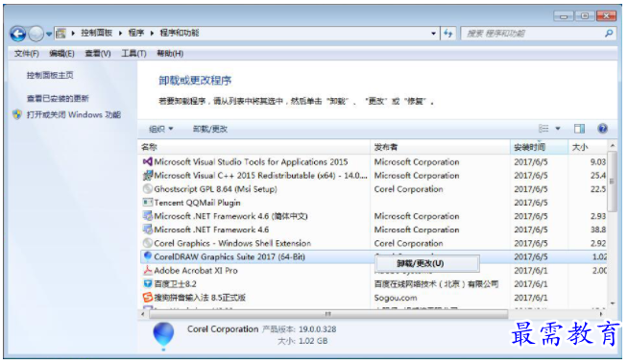Click the vertical scrollbar up arrow
Viewport: 628px width, 364px height.
[x=612, y=146]
